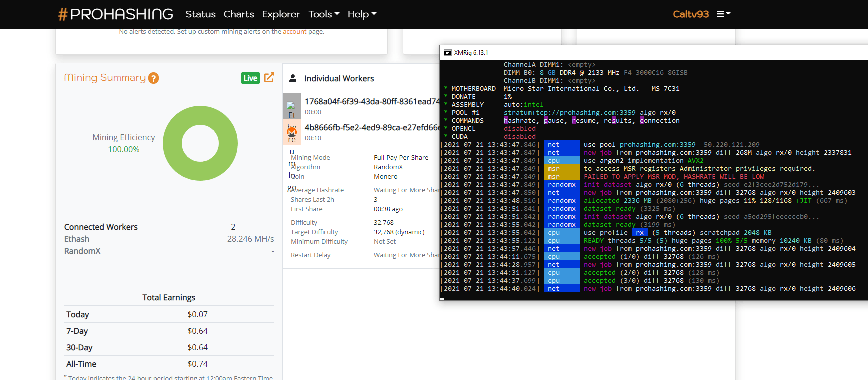Click the Mining Summary help question icon
The width and height of the screenshot is (868, 380).
pos(154,78)
